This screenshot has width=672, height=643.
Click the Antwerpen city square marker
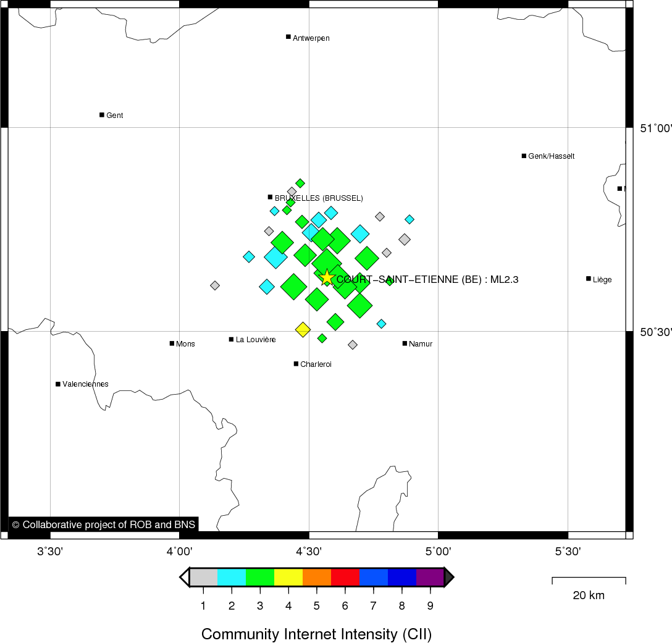click(x=288, y=37)
